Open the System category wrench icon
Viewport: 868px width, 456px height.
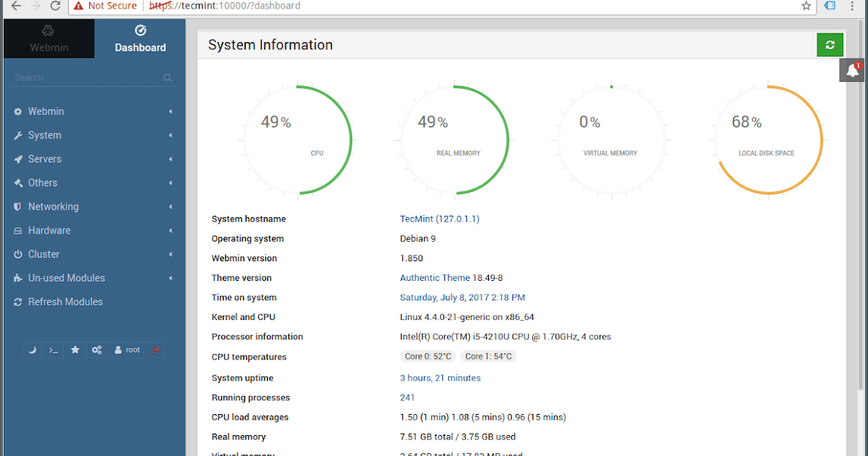click(x=18, y=135)
